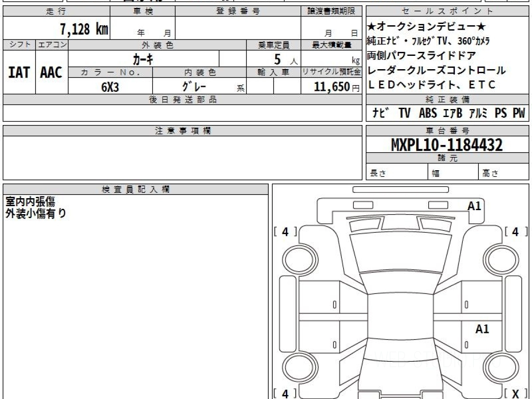Click the セールスポイント header

coord(448,12)
